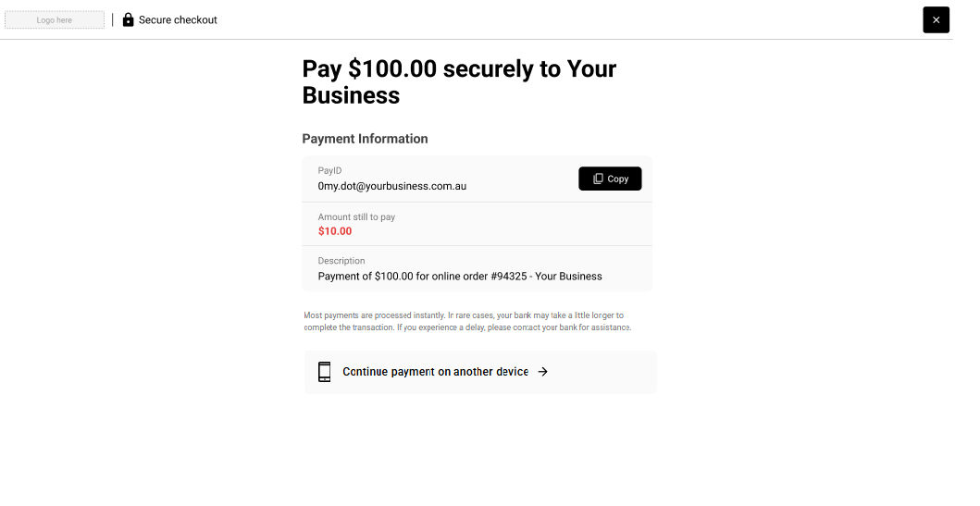Viewport: 980px width, 506px height.
Task: Click the red $10.00 amount still to pay
Action: 335,231
